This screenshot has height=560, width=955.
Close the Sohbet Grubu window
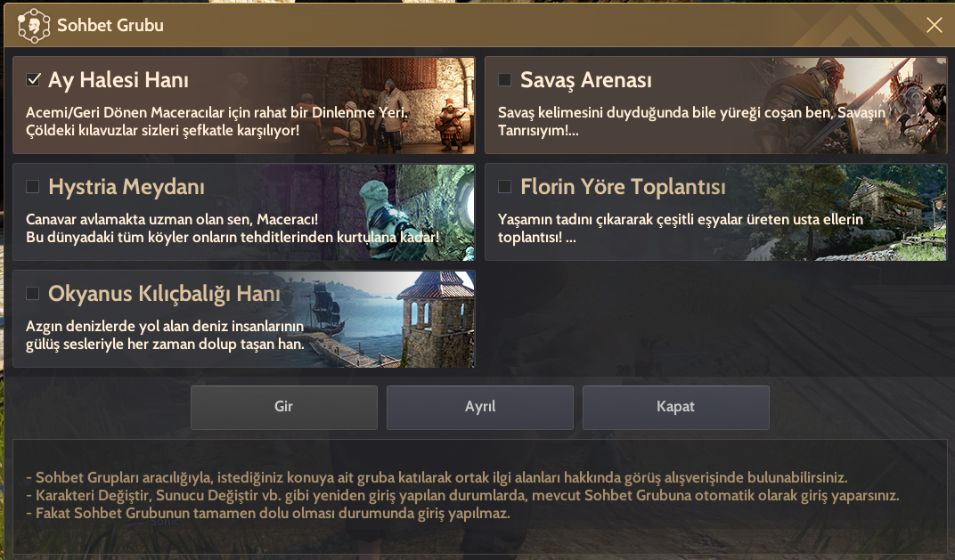[934, 25]
